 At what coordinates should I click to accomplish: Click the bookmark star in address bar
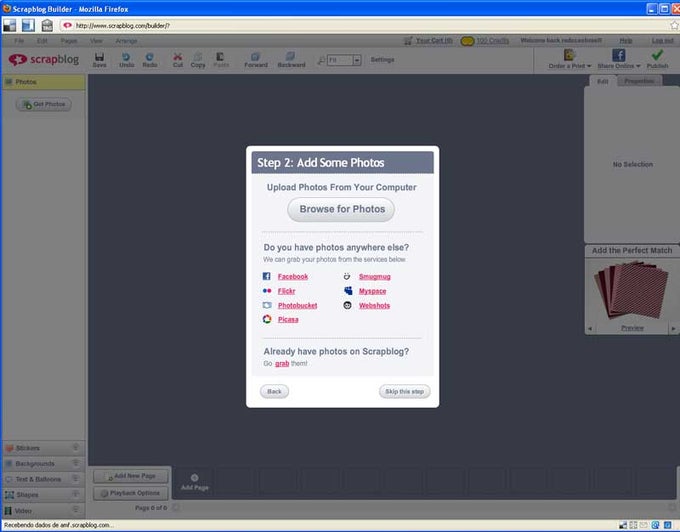[674, 26]
